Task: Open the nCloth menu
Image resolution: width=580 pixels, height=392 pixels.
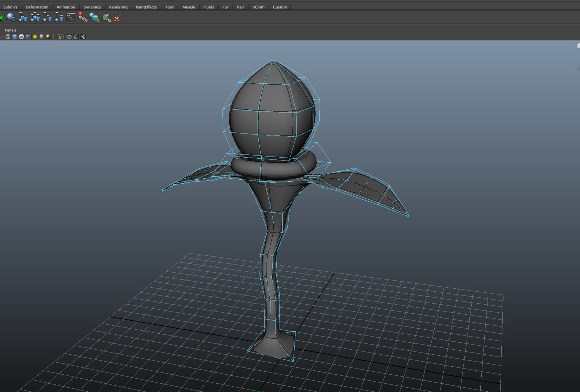Action: click(x=258, y=7)
